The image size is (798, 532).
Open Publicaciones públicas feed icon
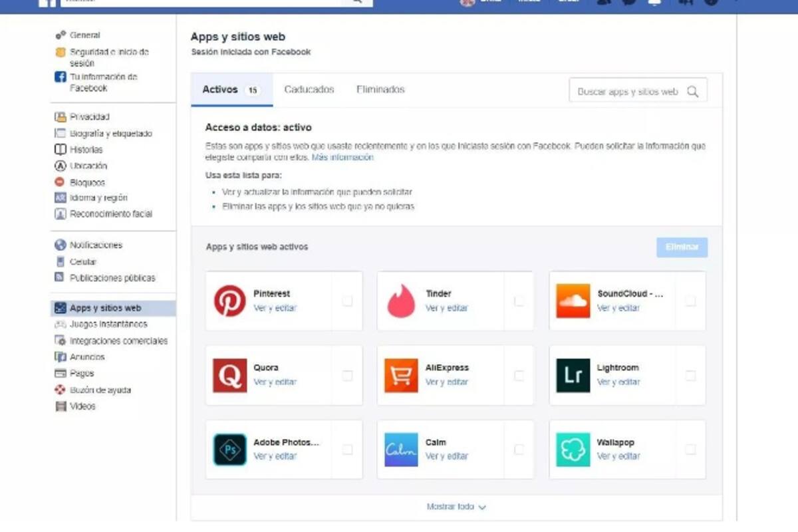click(x=61, y=278)
